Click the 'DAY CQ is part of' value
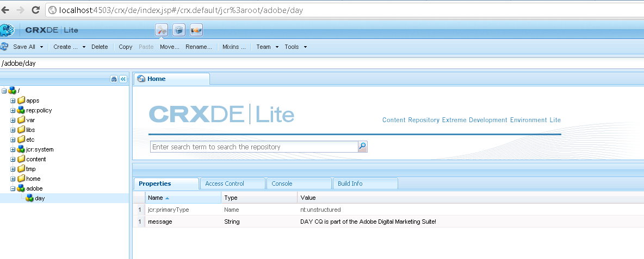 tap(368, 222)
